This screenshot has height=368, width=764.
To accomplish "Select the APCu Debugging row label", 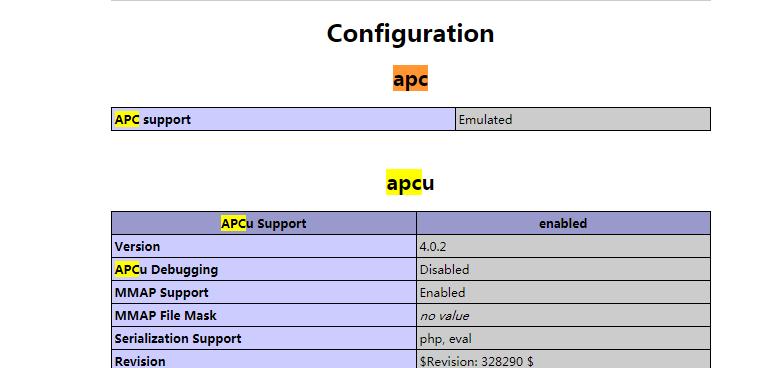I will pyautogui.click(x=264, y=269).
